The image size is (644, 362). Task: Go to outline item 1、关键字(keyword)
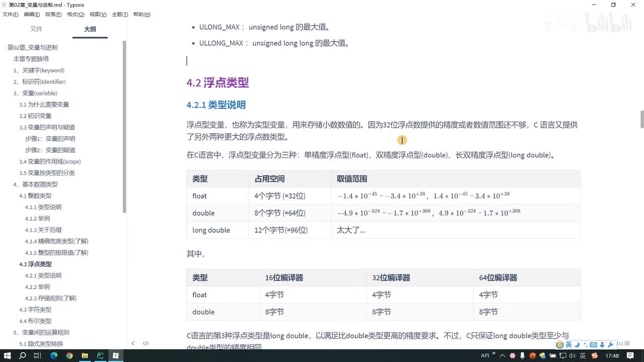(x=39, y=70)
